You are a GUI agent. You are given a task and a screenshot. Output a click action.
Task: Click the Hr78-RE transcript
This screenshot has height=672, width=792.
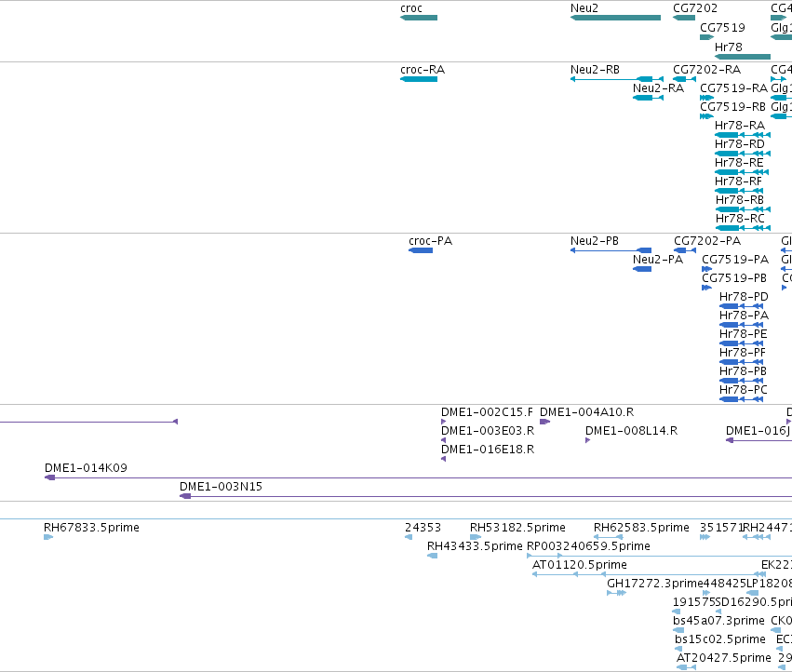(742, 172)
